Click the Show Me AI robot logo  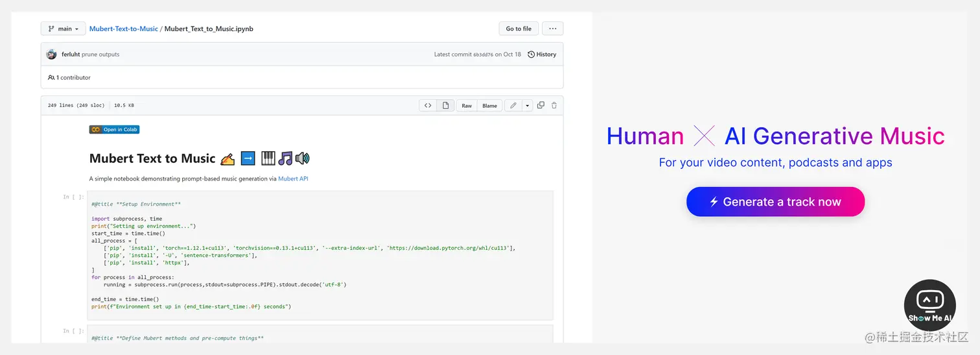(x=929, y=305)
